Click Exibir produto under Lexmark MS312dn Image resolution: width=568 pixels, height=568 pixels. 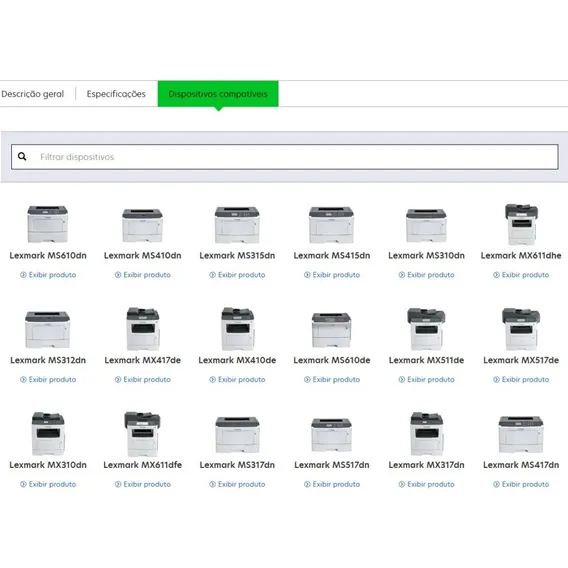(48, 380)
